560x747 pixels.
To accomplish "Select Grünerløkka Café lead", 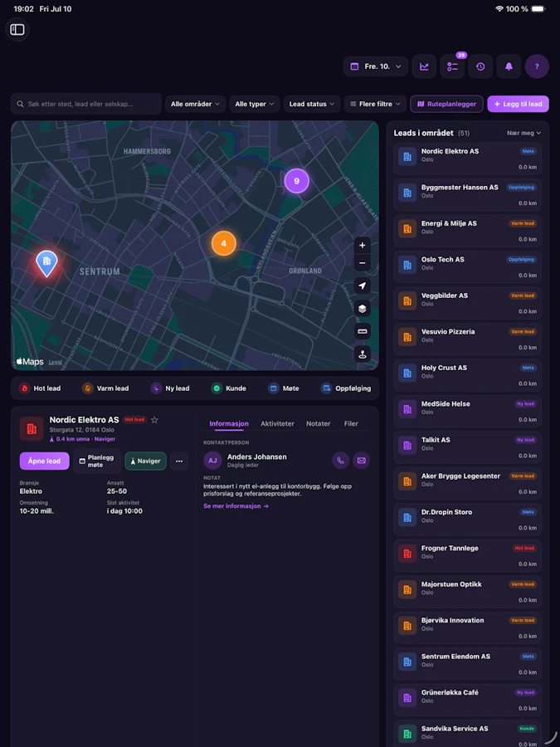I will tap(468, 701).
